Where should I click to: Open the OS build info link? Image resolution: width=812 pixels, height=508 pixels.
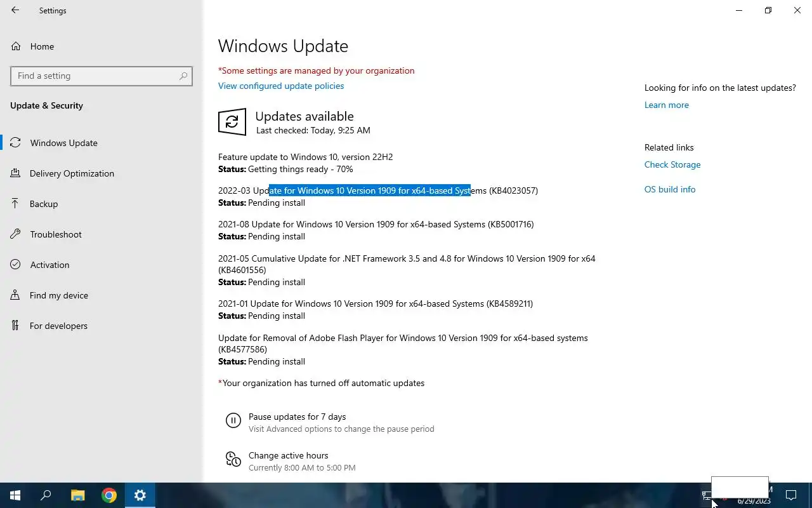pos(670,189)
